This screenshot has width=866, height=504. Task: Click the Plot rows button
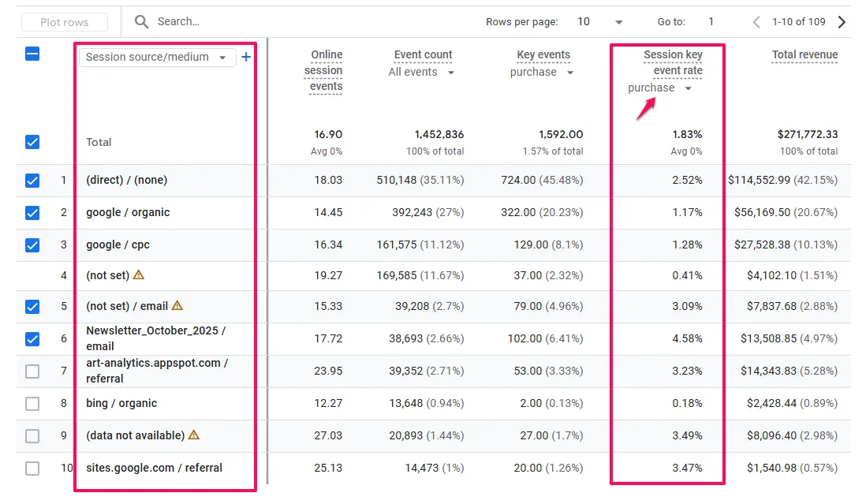(64, 22)
